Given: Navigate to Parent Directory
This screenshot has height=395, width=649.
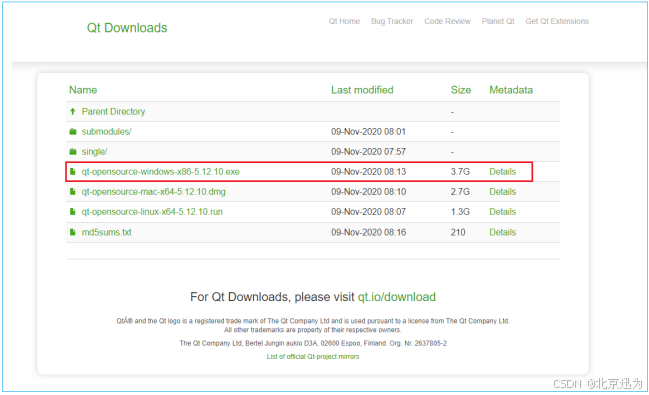Looking at the screenshot, I should tap(113, 111).
